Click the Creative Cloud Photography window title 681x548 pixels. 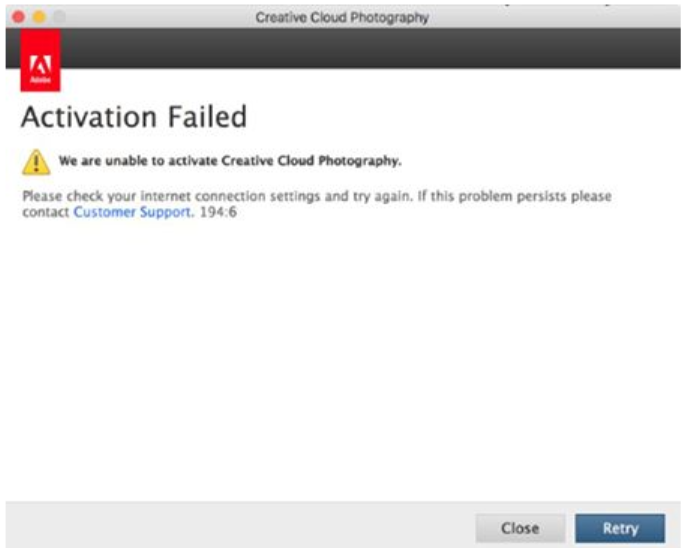[341, 17]
